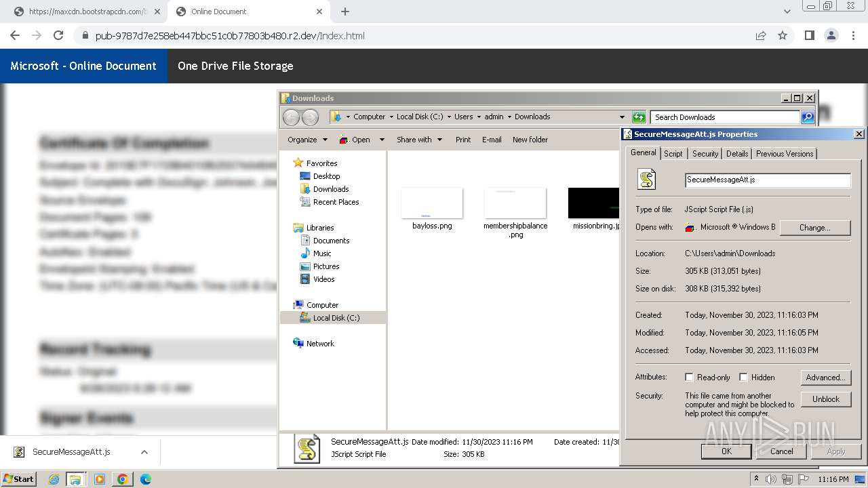
Task: Open Microsoft - Online Document header link
Action: 83,66
